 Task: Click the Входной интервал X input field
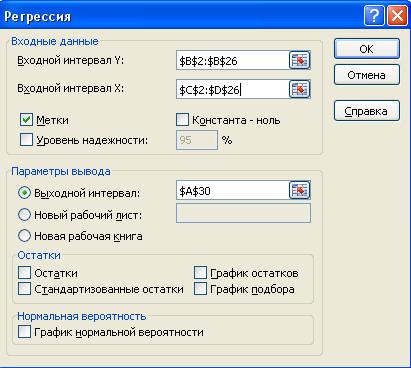(232, 89)
